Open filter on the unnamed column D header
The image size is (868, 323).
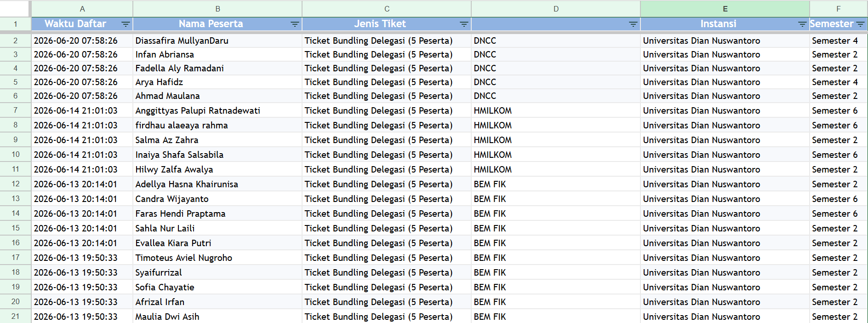(633, 24)
